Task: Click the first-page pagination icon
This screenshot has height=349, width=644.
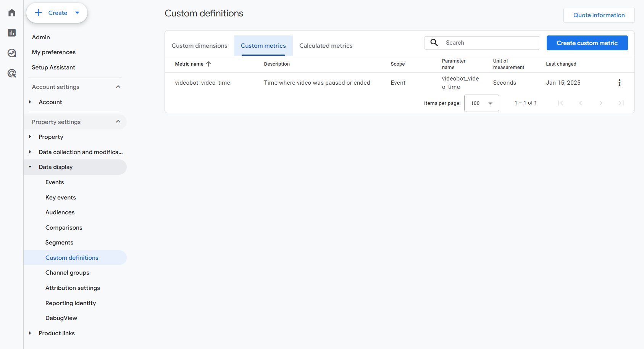Action: 560,103
